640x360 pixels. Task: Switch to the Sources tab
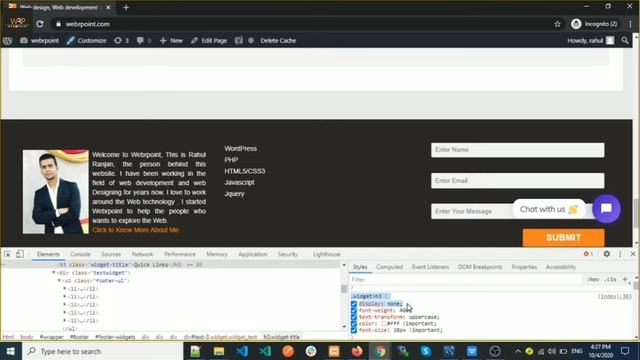click(111, 254)
